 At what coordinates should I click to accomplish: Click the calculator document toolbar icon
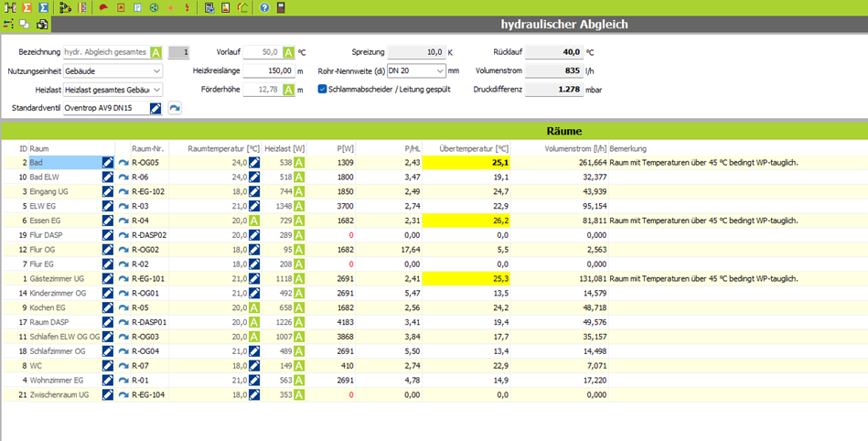tap(209, 7)
